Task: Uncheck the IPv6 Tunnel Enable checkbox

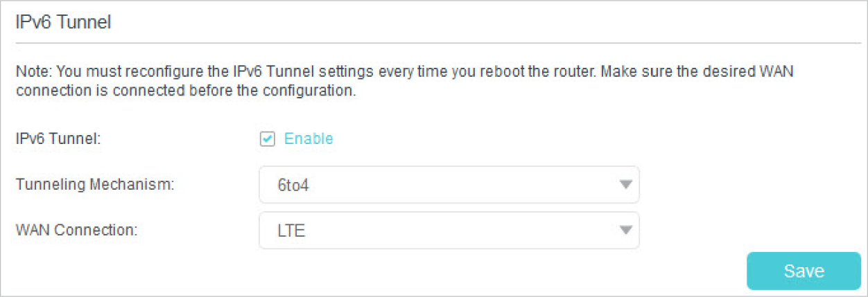Action: (x=267, y=139)
